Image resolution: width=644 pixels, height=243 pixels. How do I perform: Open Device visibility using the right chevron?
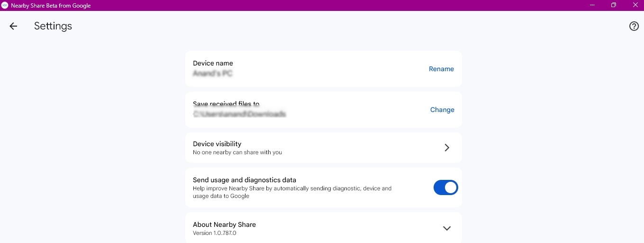(x=446, y=148)
